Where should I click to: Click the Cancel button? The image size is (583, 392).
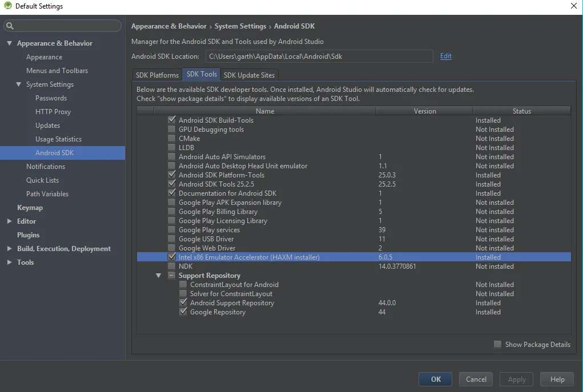pos(476,379)
